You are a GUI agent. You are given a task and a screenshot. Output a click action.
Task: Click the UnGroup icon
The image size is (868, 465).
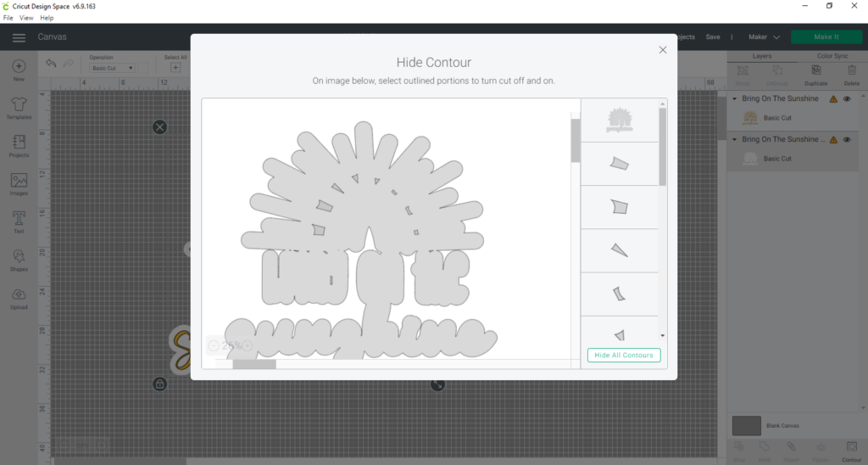point(777,70)
